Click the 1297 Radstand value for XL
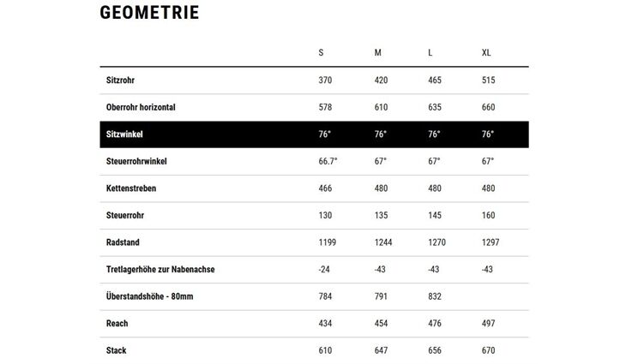This screenshot has width=626, height=364. [x=491, y=242]
